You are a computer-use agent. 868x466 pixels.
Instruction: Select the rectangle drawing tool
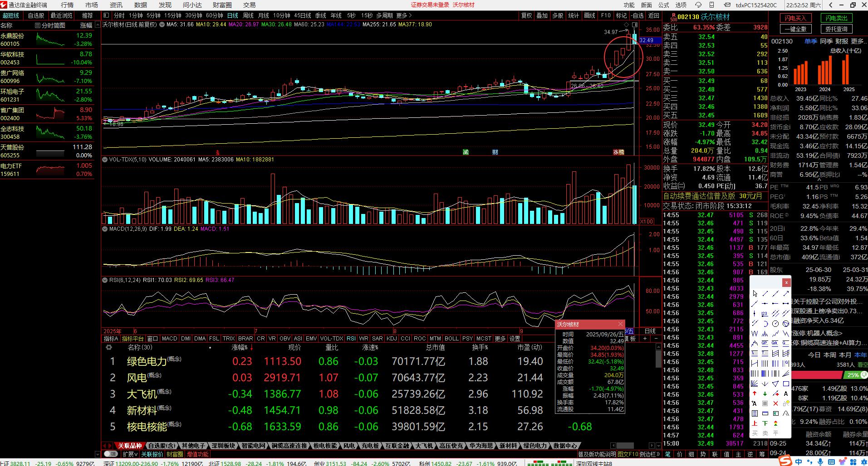coord(786,383)
